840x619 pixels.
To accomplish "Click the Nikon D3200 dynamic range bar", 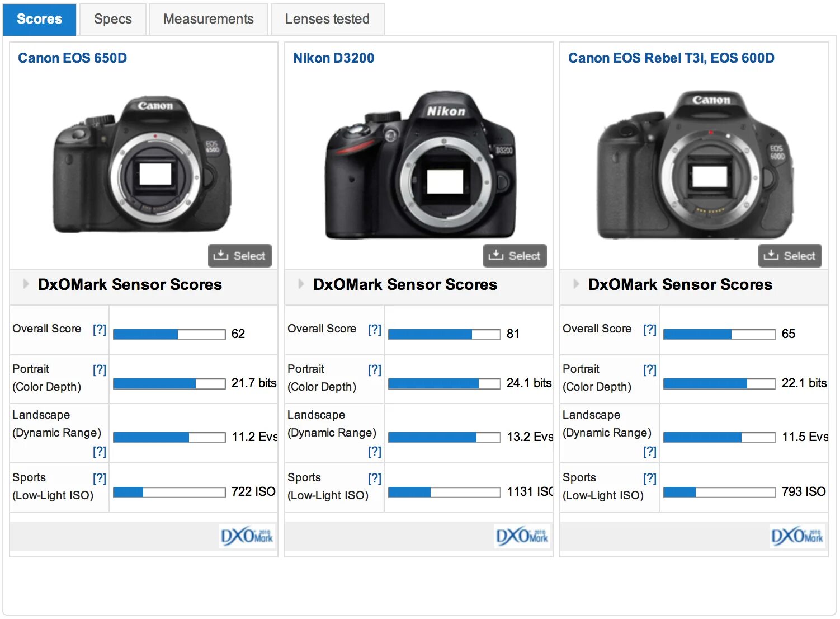I will 445,438.
